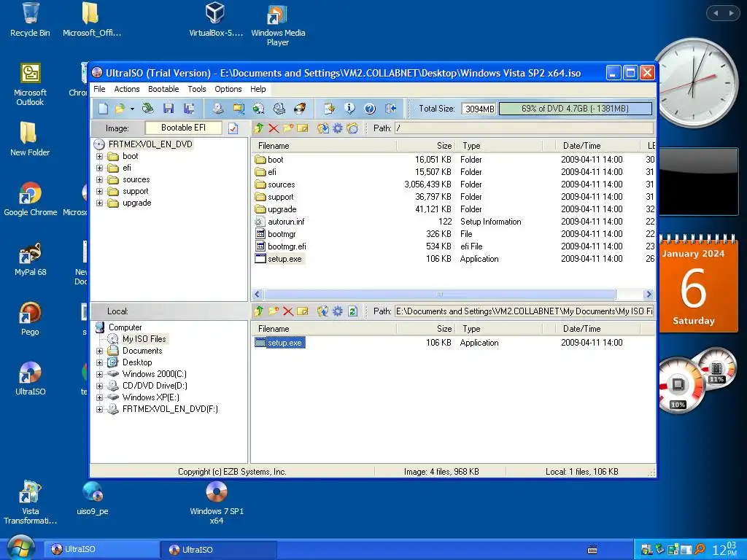Click the Total Size field showing 3094MB

479,109
